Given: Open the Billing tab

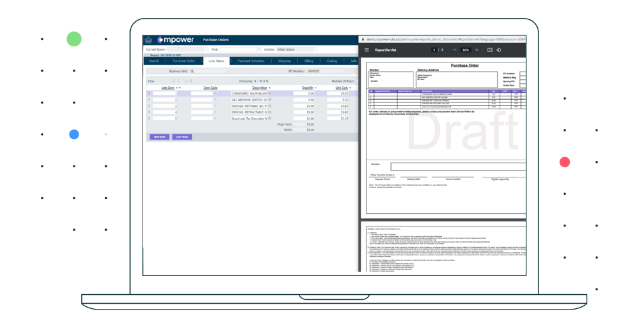Looking at the screenshot, I should (309, 61).
